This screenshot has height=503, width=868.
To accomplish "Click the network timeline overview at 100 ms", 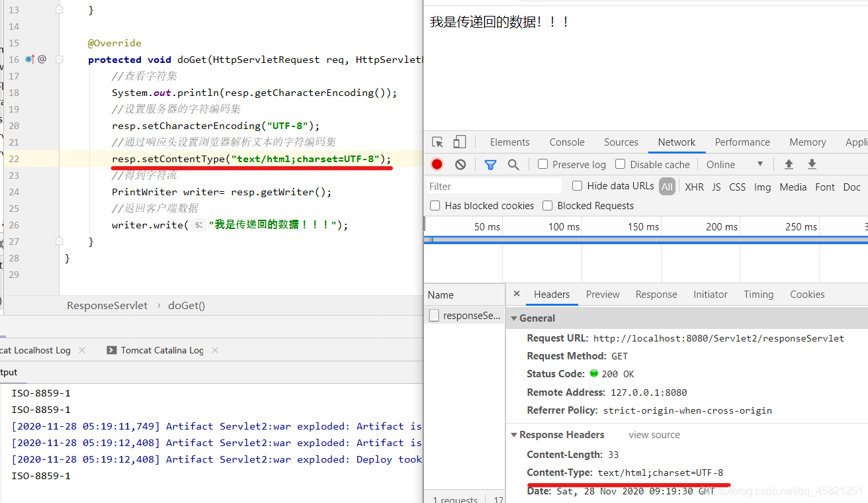I will pos(564,226).
